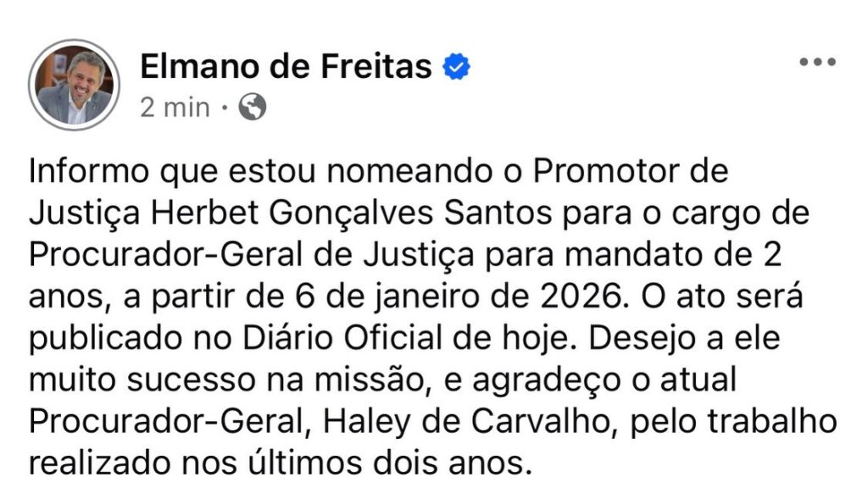Click the blue verified badge
Image resolution: width=868 pixels, height=499 pixels.
[x=458, y=66]
